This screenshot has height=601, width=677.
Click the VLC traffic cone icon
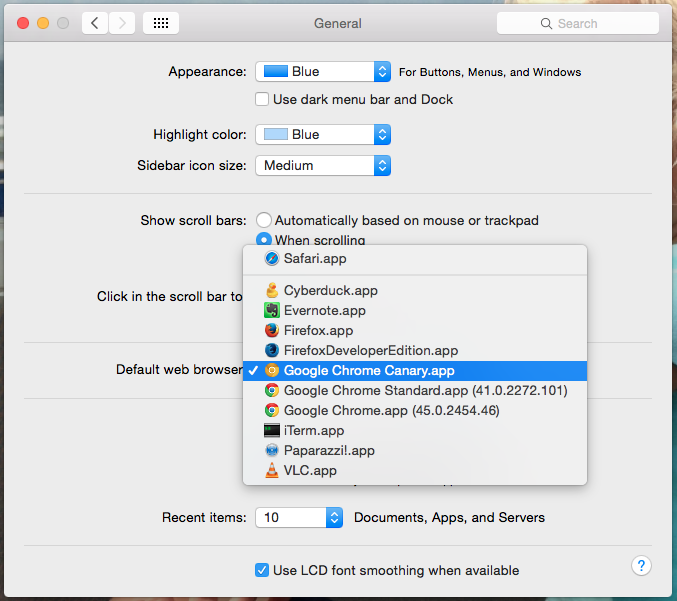(x=272, y=470)
